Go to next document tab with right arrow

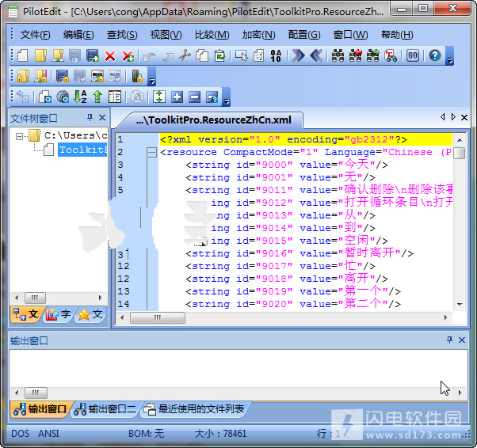[x=453, y=116]
